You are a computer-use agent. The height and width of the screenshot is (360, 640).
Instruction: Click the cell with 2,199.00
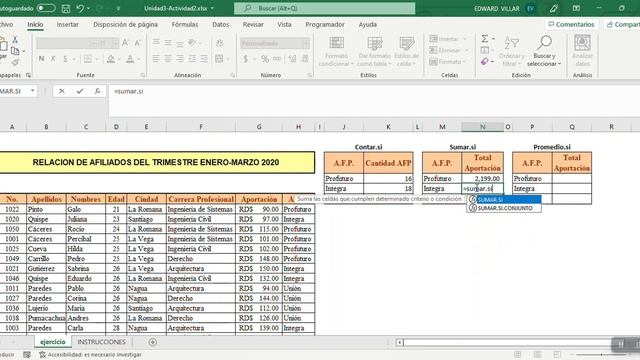tap(482, 178)
